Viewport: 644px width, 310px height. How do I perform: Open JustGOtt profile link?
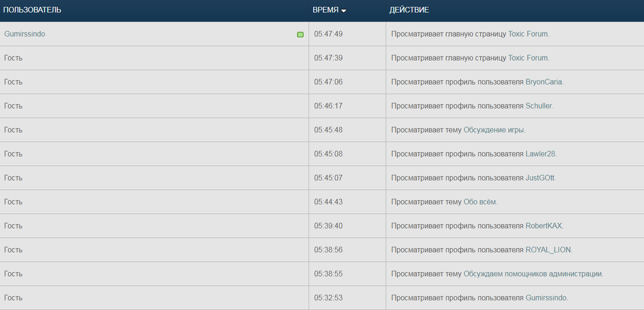(540, 178)
